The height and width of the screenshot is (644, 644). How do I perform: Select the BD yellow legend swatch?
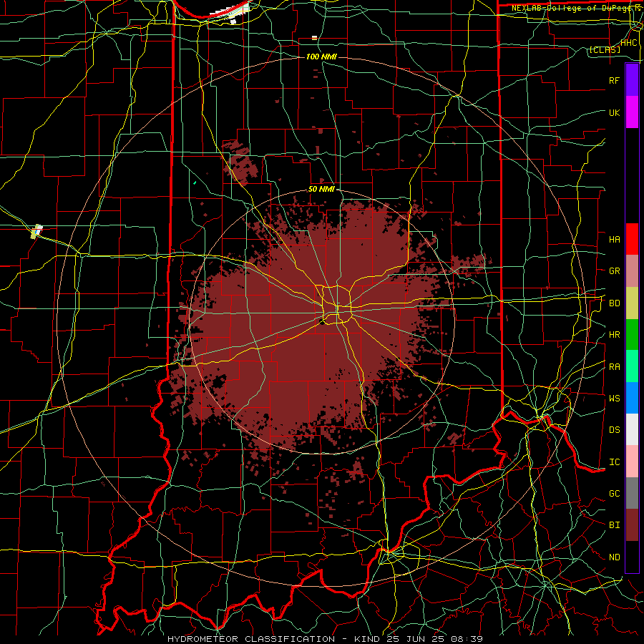click(632, 303)
